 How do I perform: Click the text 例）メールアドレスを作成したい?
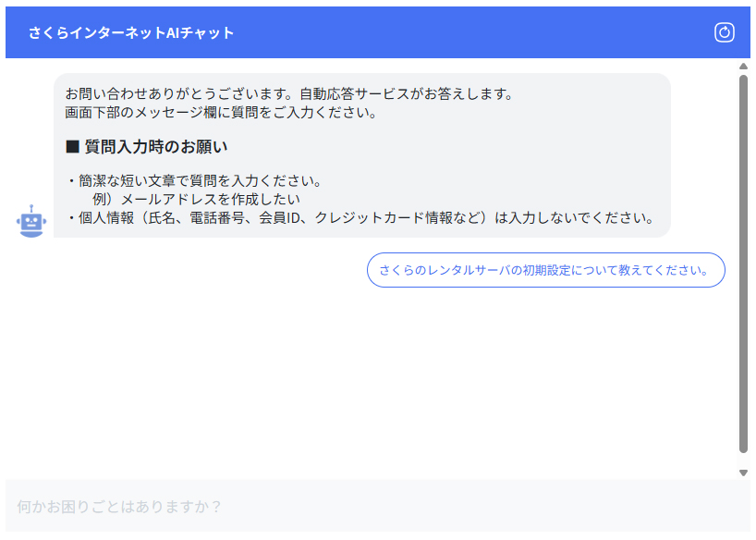click(x=196, y=199)
